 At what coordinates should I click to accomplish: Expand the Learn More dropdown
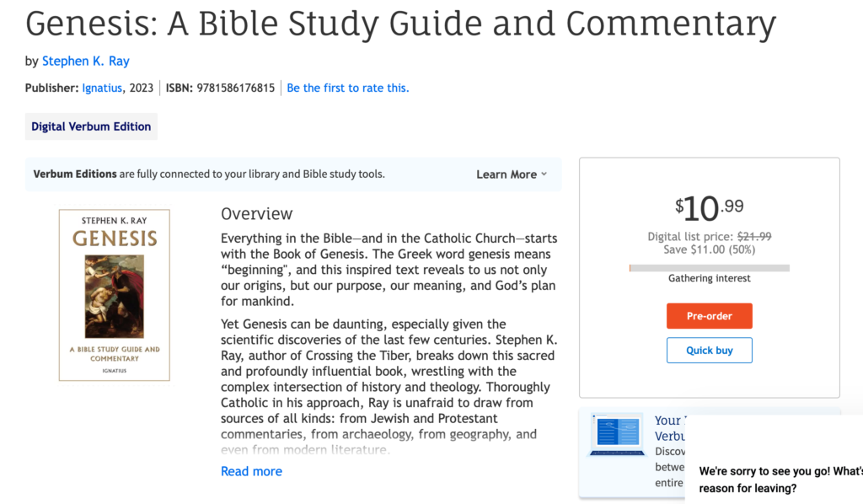(x=512, y=174)
